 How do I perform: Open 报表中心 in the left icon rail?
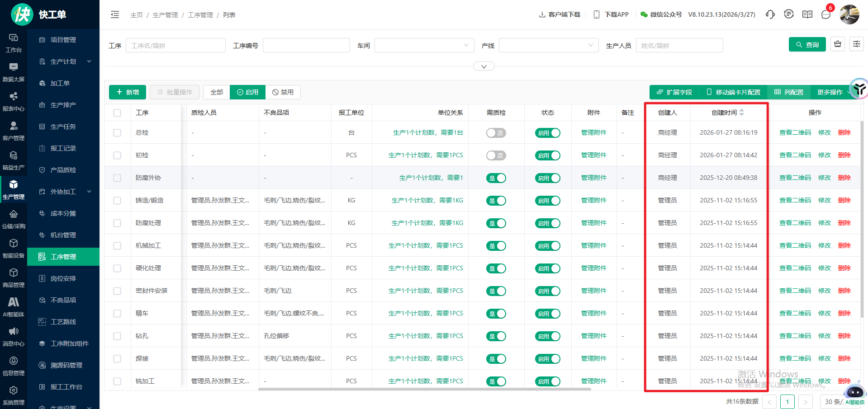[x=14, y=101]
